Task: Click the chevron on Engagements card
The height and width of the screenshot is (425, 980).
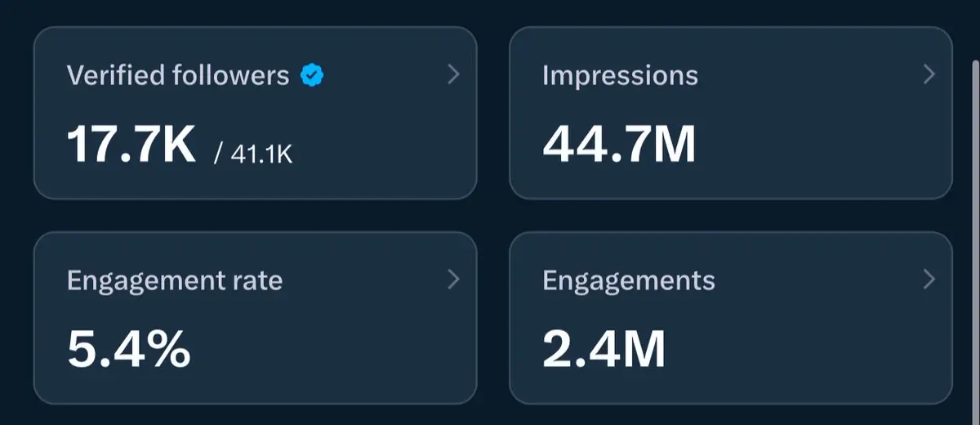Action: [x=929, y=280]
